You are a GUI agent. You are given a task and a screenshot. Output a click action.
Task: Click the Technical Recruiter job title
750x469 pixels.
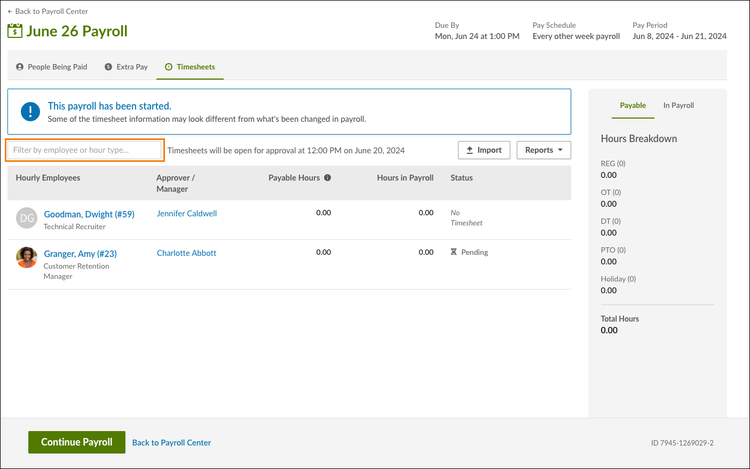pyautogui.click(x=75, y=227)
